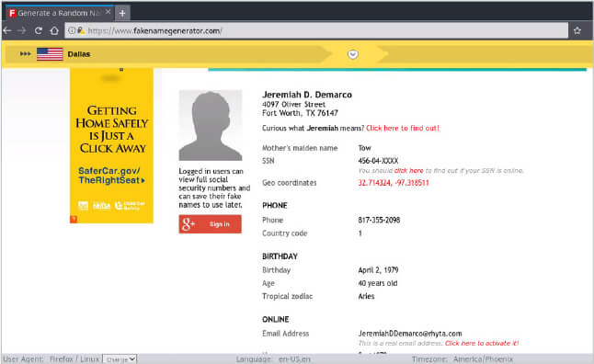Viewport: 594px width, 364px height.
Task: Click the logged in users notice text
Action: (214, 188)
